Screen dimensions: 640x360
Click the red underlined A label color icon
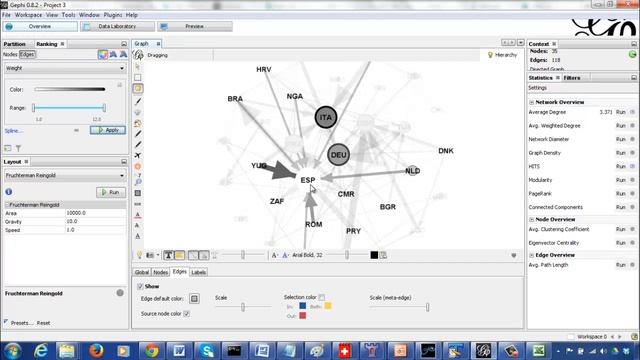point(138,215)
